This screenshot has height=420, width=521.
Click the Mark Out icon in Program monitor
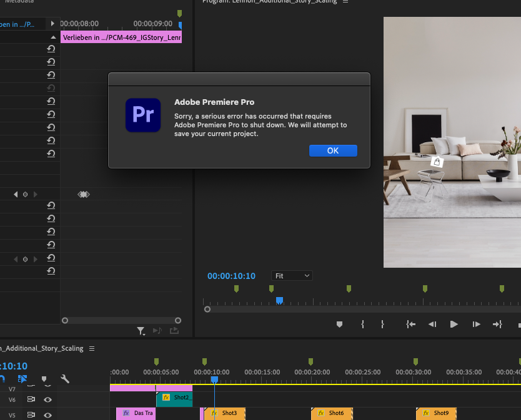point(382,325)
